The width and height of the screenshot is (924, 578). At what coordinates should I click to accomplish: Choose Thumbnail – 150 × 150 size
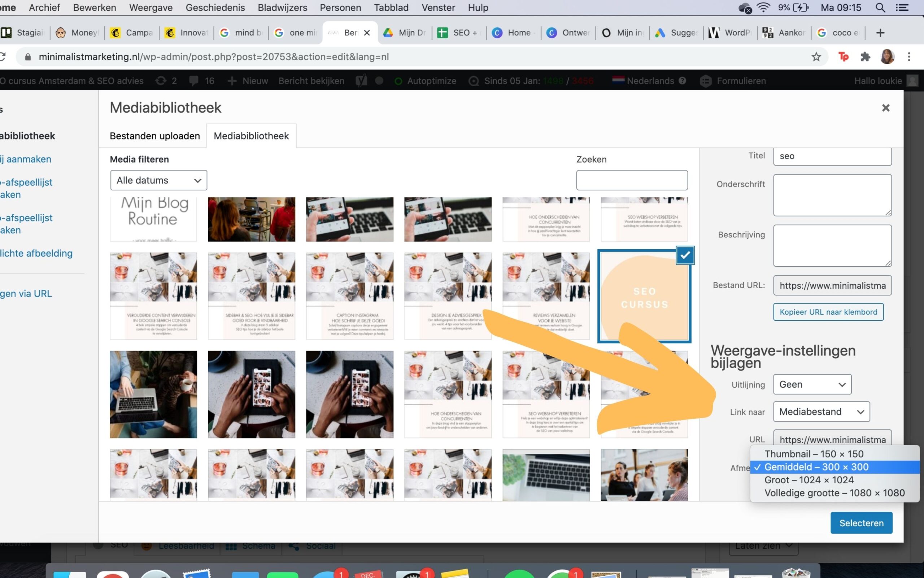pos(834,454)
